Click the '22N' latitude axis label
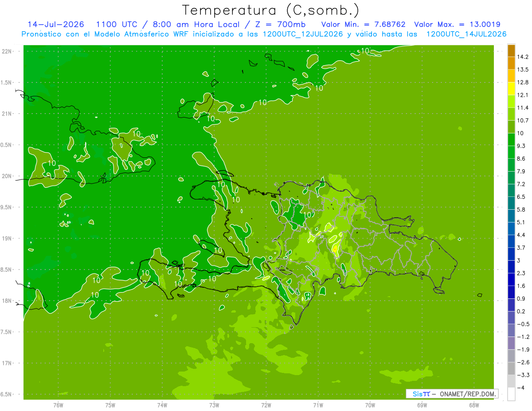The height and width of the screenshot is (411, 532). [7, 51]
